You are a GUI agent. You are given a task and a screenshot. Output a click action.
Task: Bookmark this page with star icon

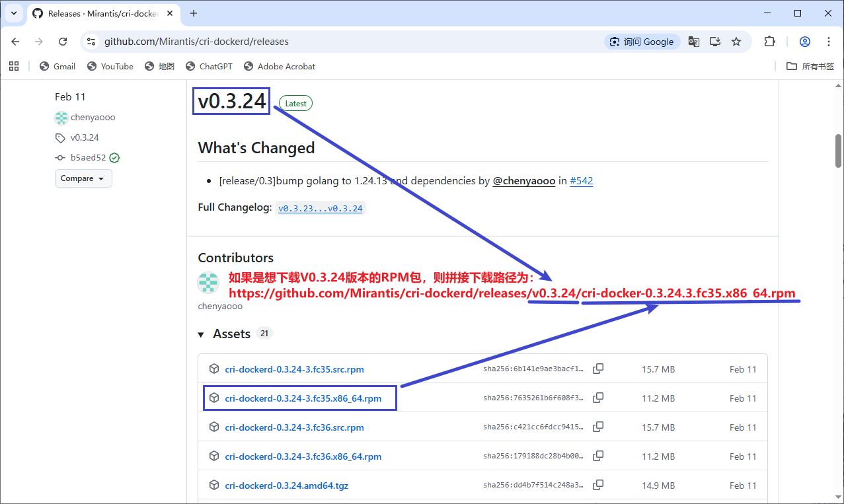coord(736,42)
